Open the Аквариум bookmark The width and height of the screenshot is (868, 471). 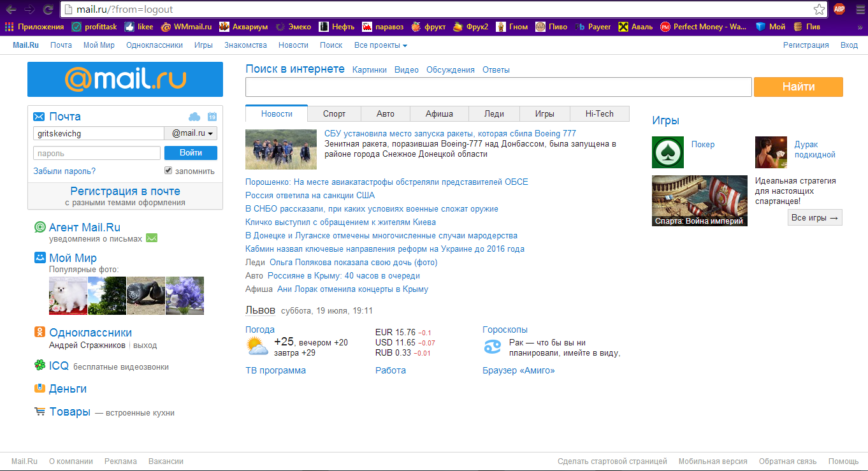point(243,27)
